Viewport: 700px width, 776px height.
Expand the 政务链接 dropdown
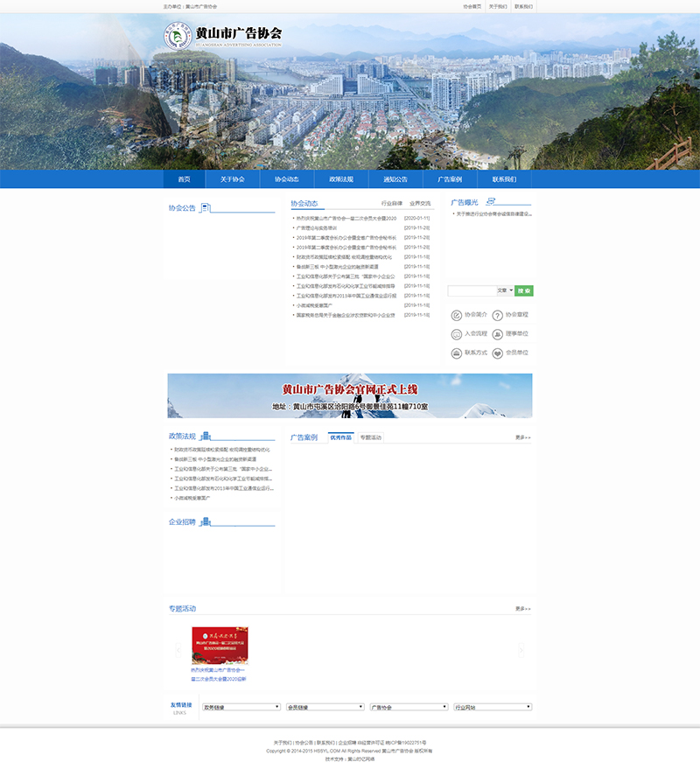point(241,707)
